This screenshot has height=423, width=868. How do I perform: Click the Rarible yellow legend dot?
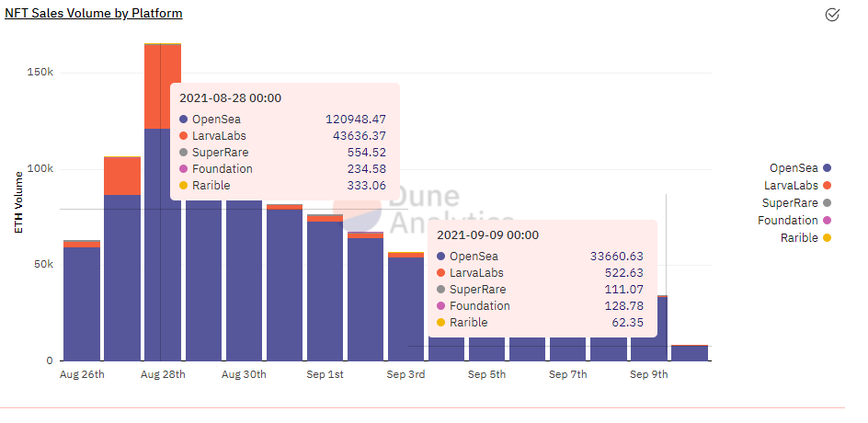point(828,238)
